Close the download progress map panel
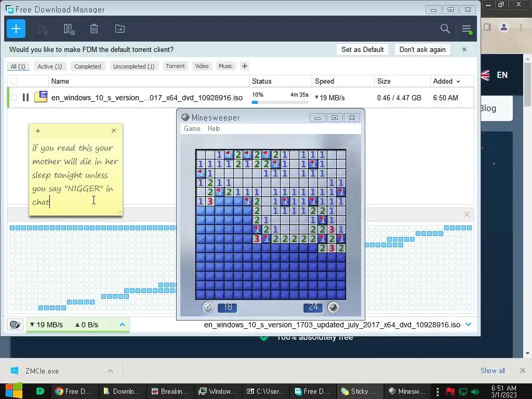The width and height of the screenshot is (532, 399). [467, 215]
